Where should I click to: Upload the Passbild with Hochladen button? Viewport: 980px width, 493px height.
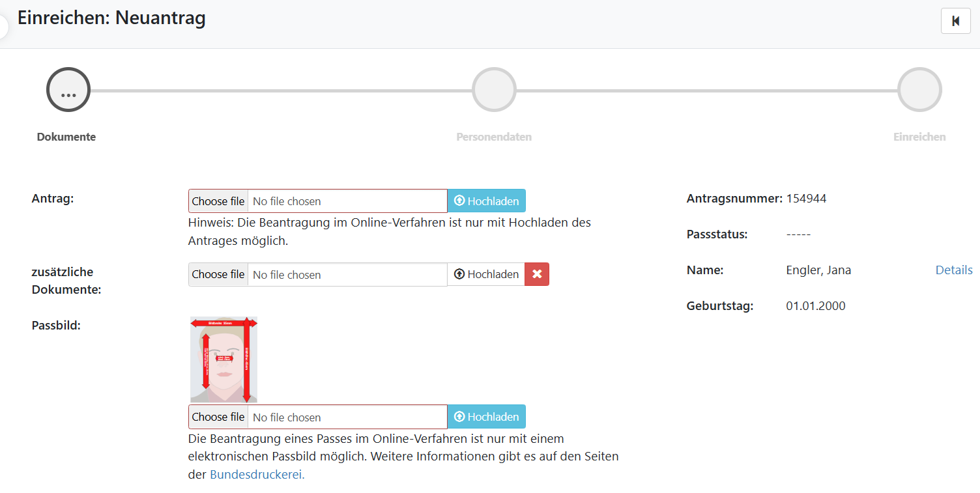486,417
